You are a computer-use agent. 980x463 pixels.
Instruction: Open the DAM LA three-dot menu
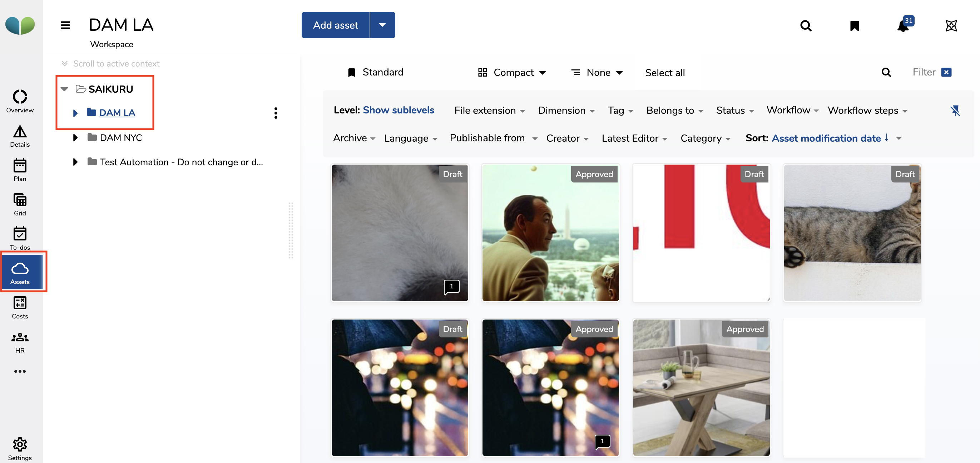(x=276, y=113)
